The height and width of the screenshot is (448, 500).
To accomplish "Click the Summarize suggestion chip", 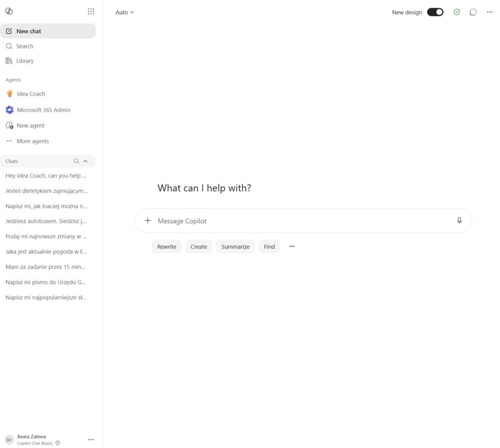I will (x=235, y=247).
